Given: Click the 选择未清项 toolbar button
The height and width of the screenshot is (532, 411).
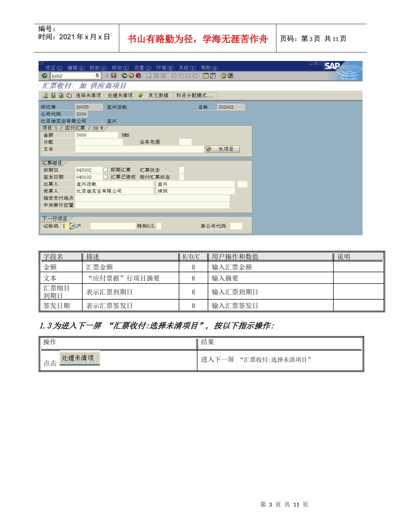Looking at the screenshot, I should click(x=88, y=96).
